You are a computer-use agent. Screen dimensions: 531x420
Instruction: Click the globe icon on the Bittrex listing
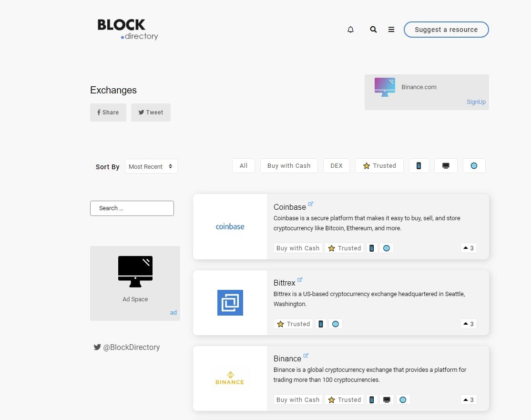(336, 324)
